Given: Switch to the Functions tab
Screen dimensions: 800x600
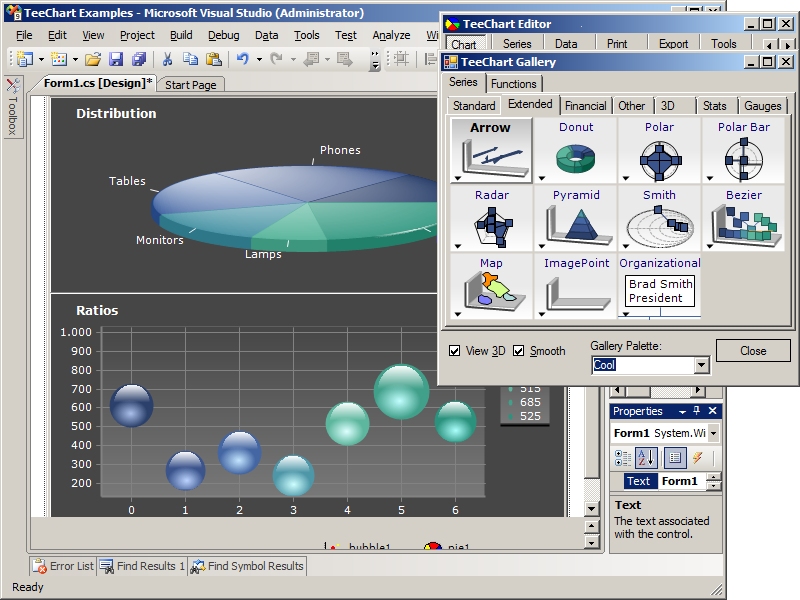Looking at the screenshot, I should [513, 84].
